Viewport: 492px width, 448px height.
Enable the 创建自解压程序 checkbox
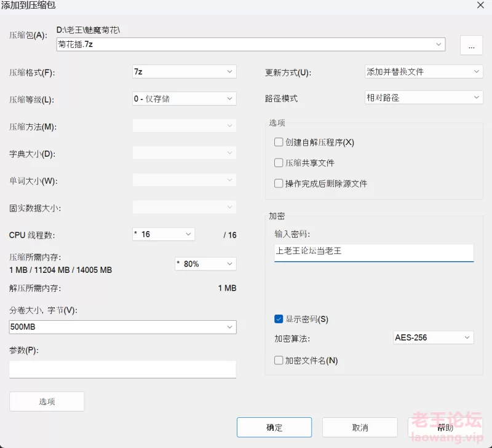pos(279,143)
